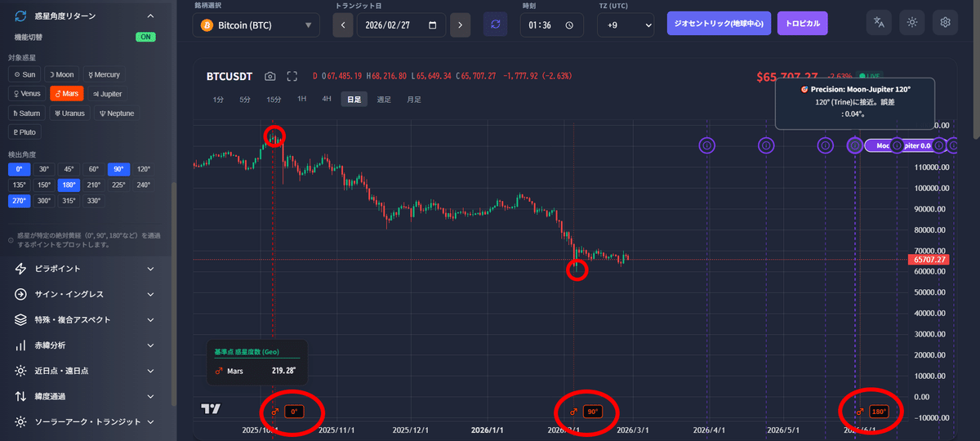Click the BTCUSDT symbol title
Screen dimensions: 980x441
(230, 76)
